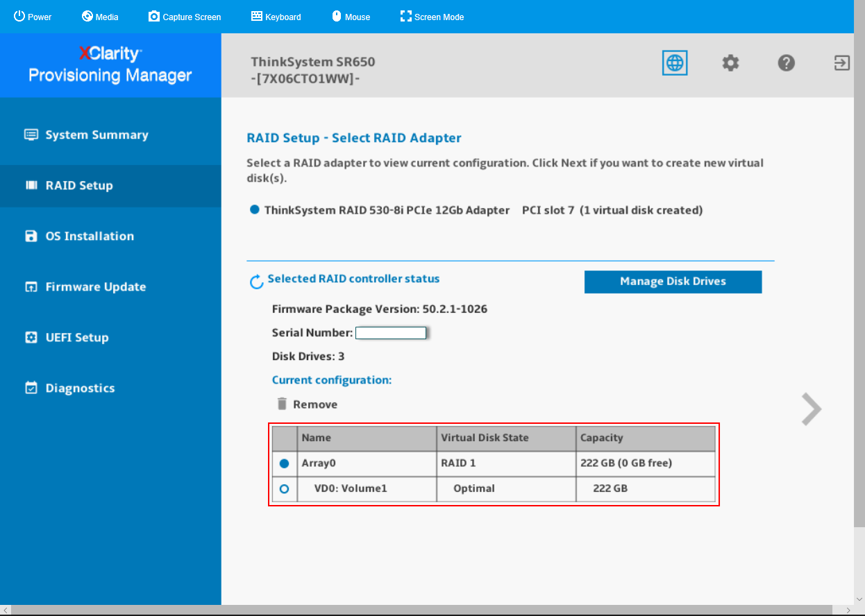Click the exit icon in header
The image size is (865, 616).
[841, 63]
